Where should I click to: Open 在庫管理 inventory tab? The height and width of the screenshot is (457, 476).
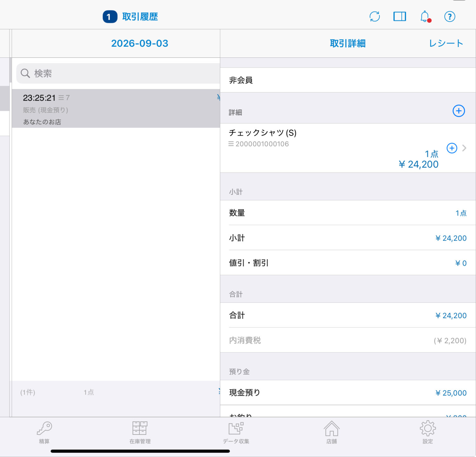140,432
